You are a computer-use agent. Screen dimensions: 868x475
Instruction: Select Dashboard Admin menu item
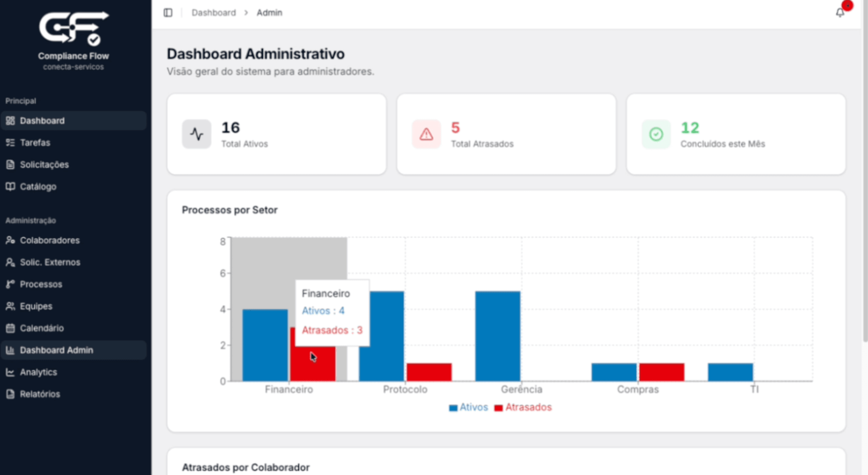(x=74, y=350)
